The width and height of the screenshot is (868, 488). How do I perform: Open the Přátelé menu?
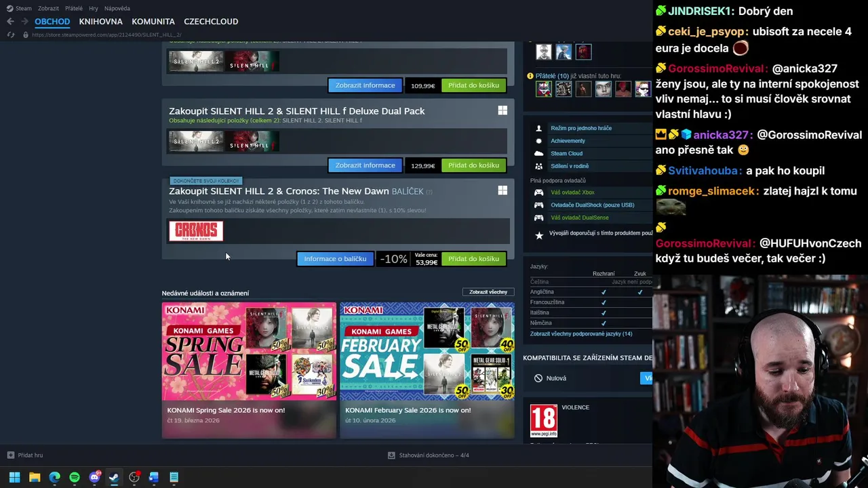[74, 8]
